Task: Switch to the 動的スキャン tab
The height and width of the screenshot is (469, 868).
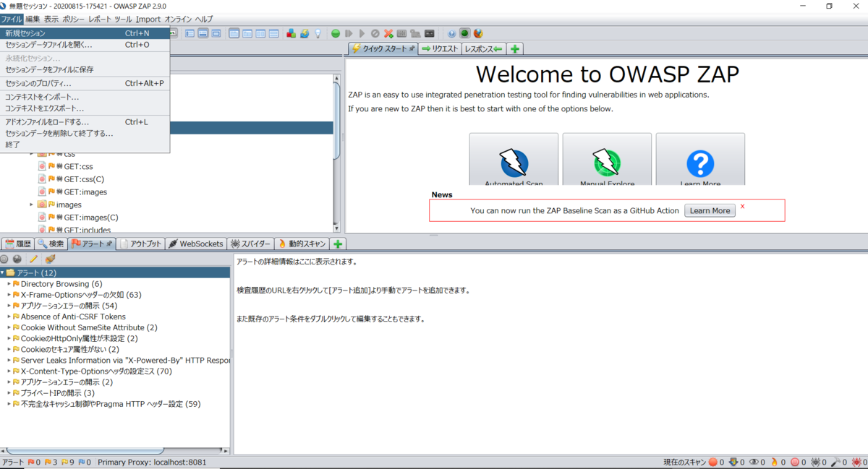Action: click(x=302, y=244)
